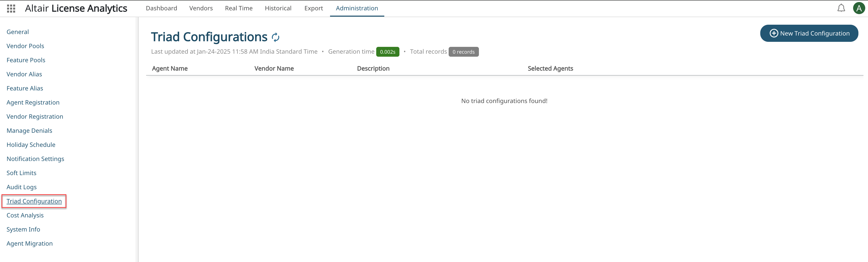Open Audit Logs
The width and height of the screenshot is (868, 262).
click(21, 187)
